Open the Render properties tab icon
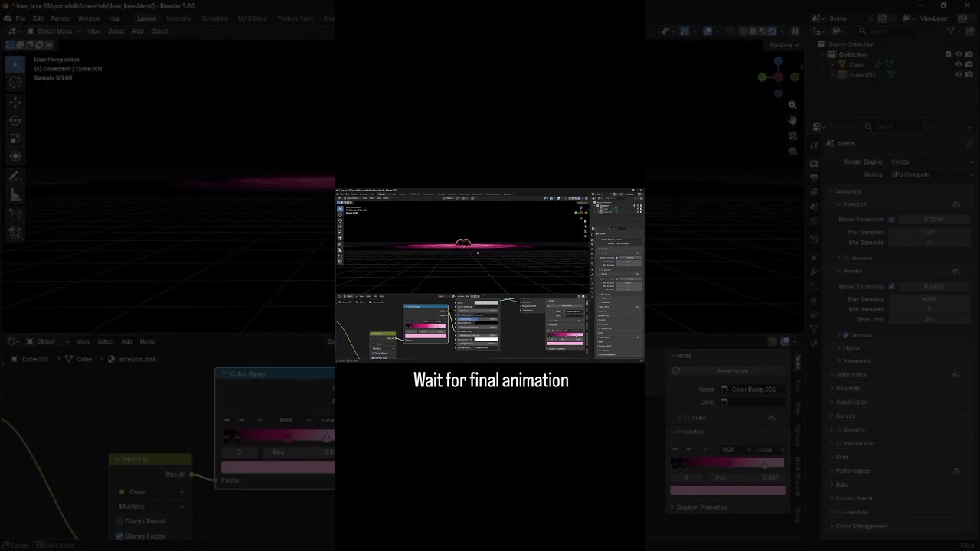980x551 pixels. click(x=814, y=163)
